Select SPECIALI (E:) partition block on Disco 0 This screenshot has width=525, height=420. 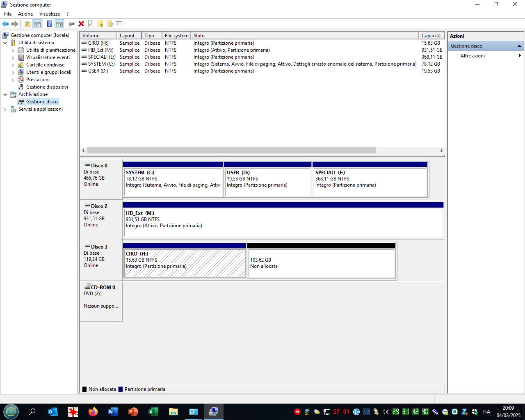click(370, 179)
